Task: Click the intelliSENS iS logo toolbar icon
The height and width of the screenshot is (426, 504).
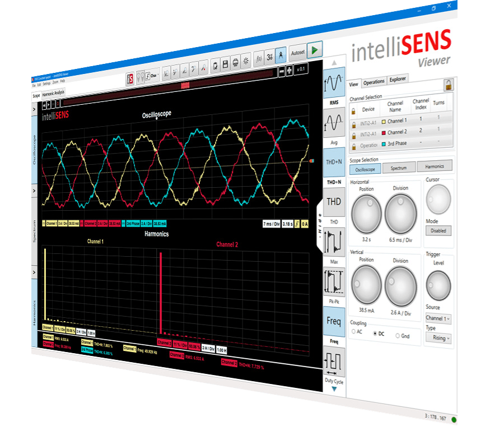Action: point(130,79)
